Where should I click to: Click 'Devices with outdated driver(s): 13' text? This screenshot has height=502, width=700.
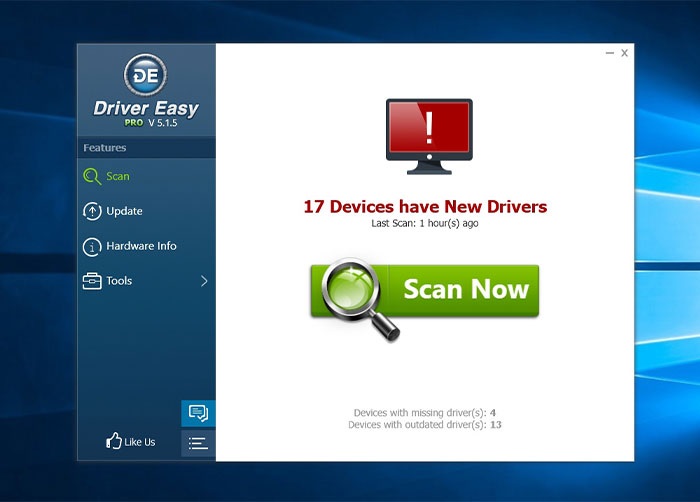[x=425, y=425]
